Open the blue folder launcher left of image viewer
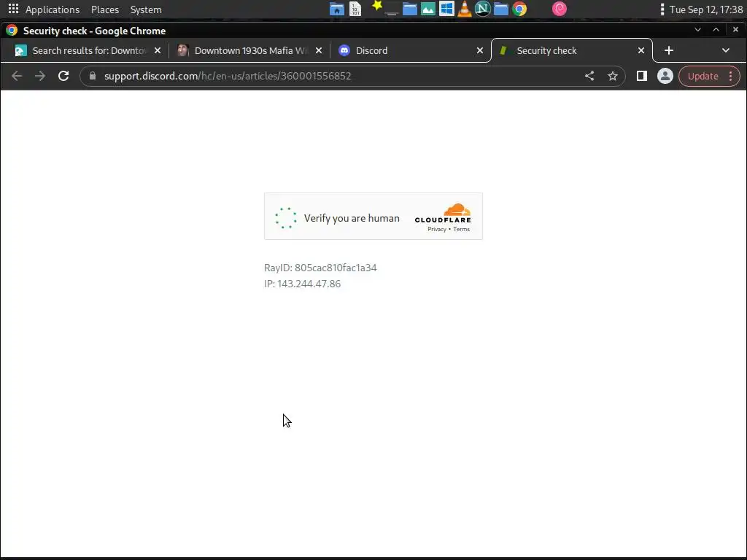Viewport: 747px width, 560px height. pyautogui.click(x=410, y=9)
